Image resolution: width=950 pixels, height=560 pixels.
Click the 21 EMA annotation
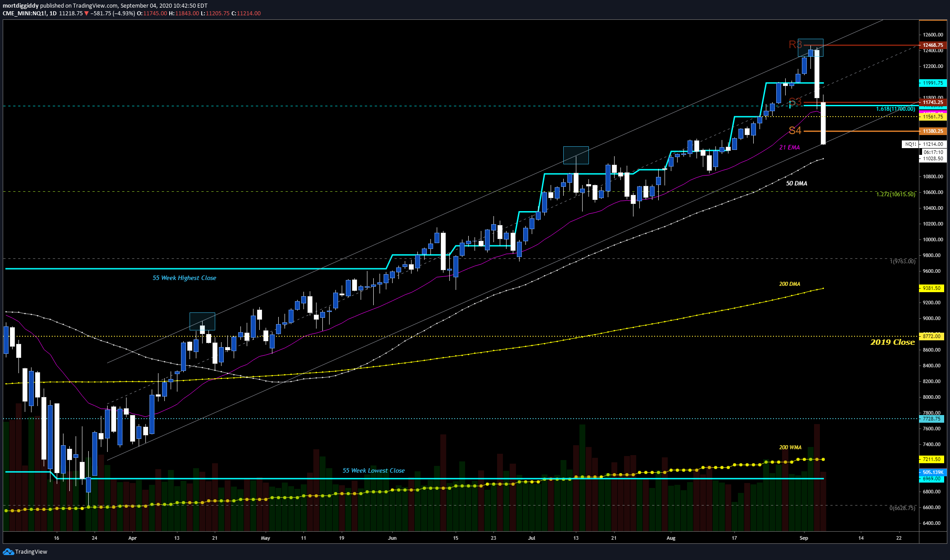pos(790,147)
